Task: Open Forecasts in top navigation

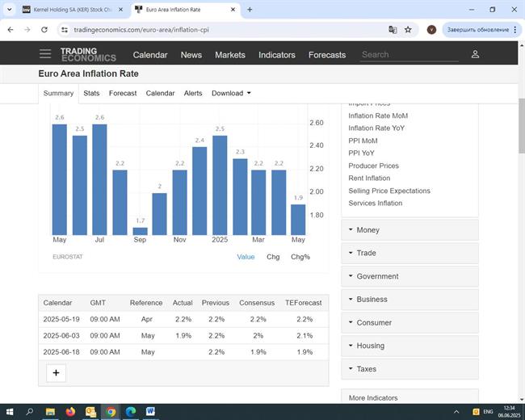Action: coord(327,55)
